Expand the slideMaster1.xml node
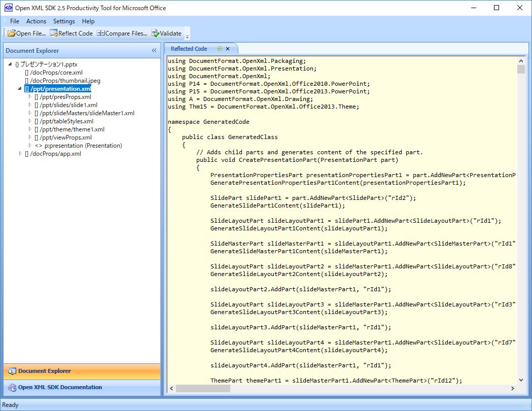 [x=30, y=113]
